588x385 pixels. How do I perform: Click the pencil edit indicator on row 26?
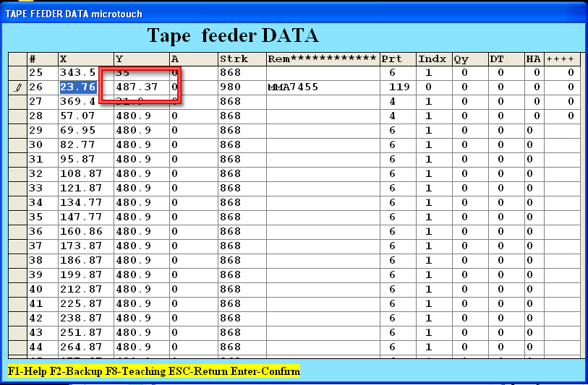17,87
